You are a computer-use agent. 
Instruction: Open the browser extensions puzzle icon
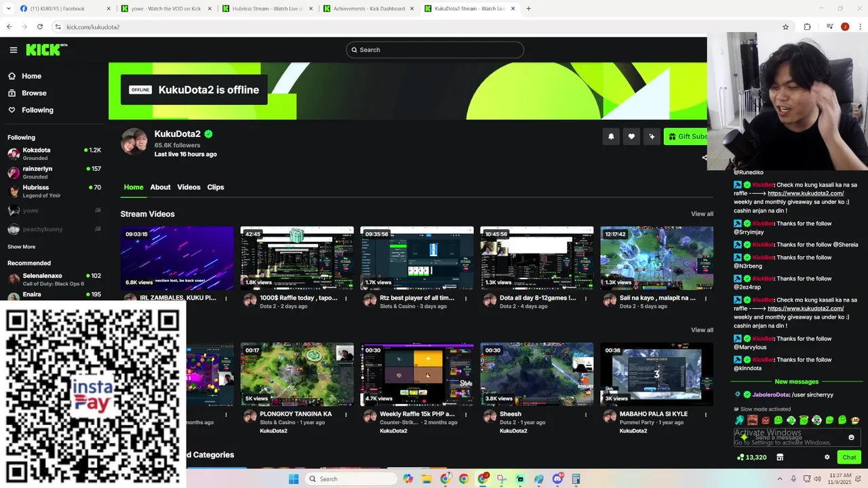[807, 26]
